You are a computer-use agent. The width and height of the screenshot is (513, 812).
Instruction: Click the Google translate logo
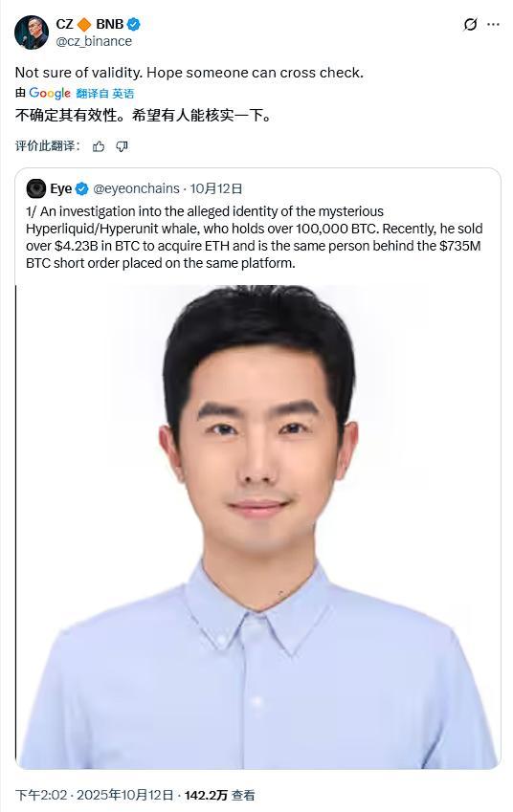tap(50, 93)
